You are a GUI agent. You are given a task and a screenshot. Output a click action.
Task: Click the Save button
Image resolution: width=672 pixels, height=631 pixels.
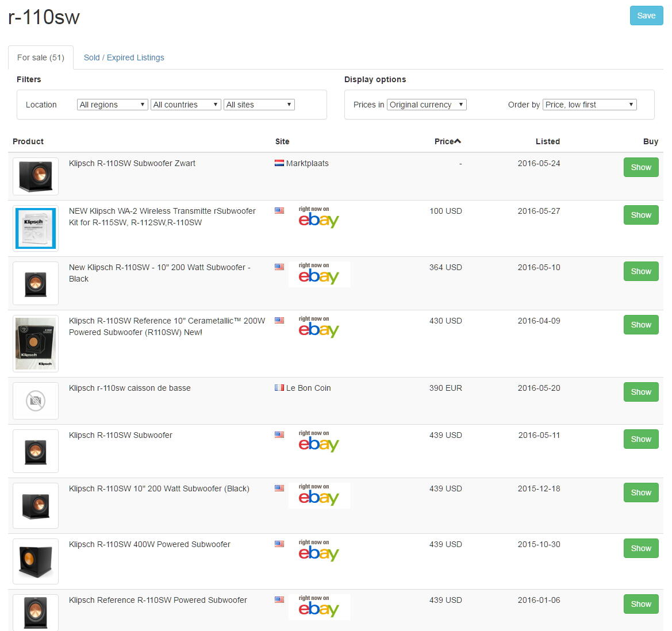(646, 16)
